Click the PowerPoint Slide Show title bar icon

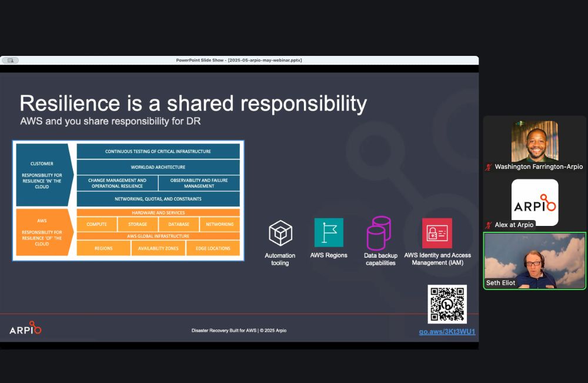pyautogui.click(x=11, y=60)
